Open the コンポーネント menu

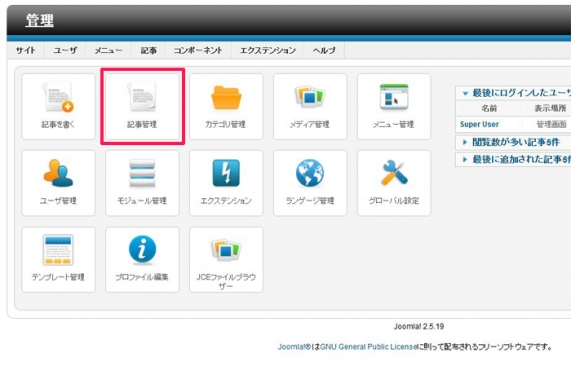coord(198,50)
